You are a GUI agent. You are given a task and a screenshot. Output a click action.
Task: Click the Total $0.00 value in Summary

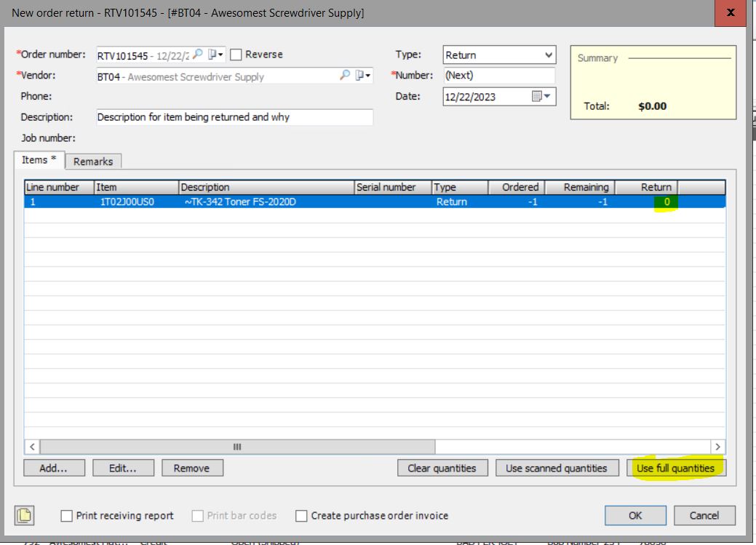pyautogui.click(x=653, y=106)
